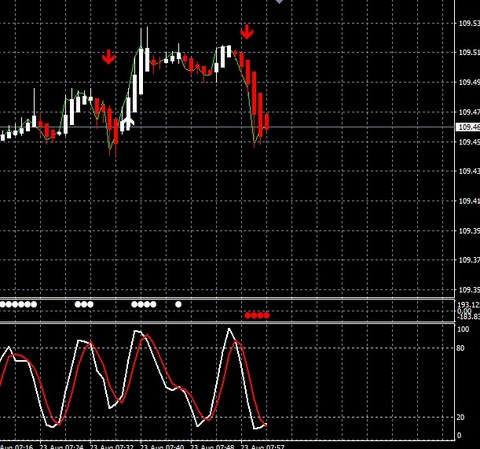Click the stochastic 80 level label
The image size is (480, 449).
tap(460, 348)
